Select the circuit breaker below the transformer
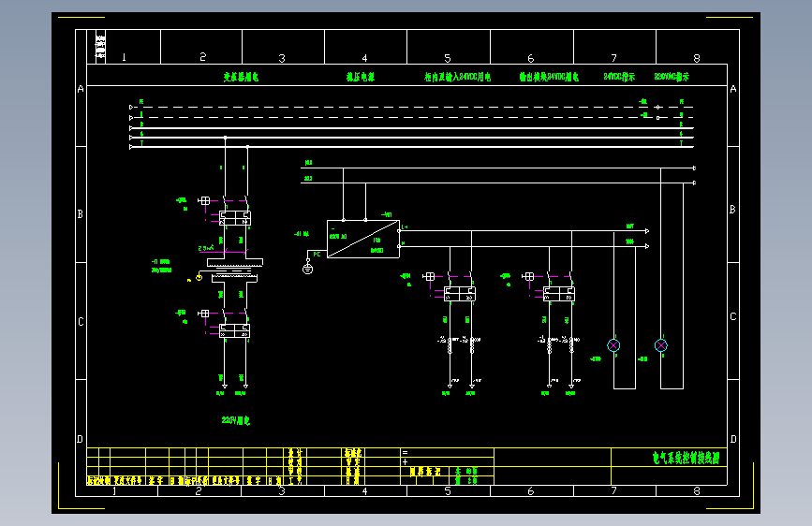Screen dimensions: 812x526 coord(234,330)
